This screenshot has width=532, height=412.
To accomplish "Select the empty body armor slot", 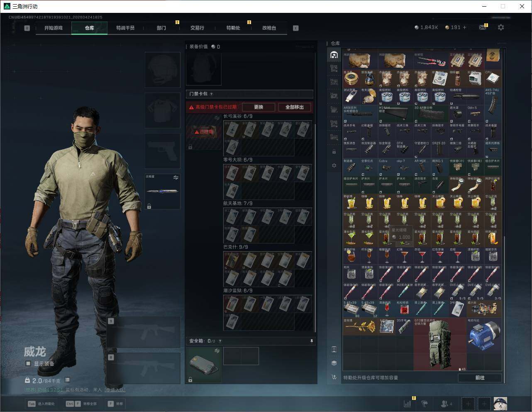I will (162, 110).
